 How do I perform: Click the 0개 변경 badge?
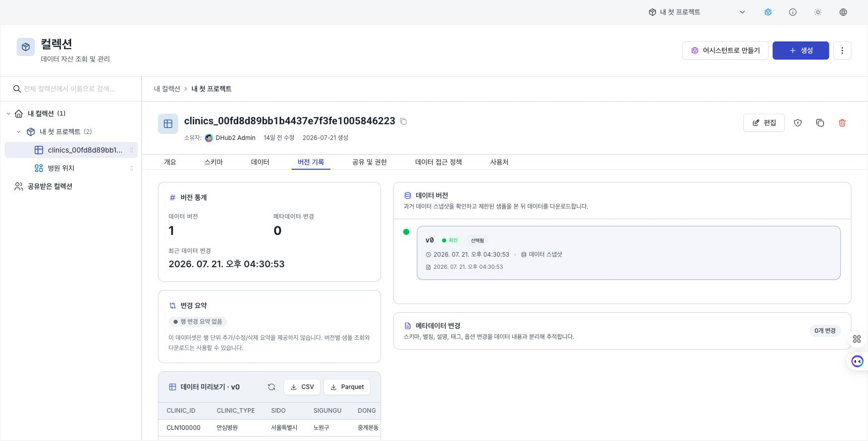pyautogui.click(x=825, y=331)
